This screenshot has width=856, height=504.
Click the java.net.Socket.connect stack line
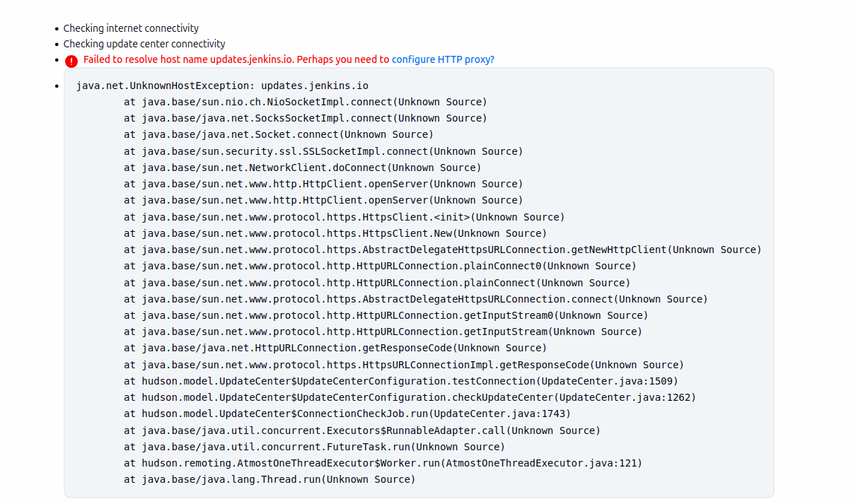[279, 134]
